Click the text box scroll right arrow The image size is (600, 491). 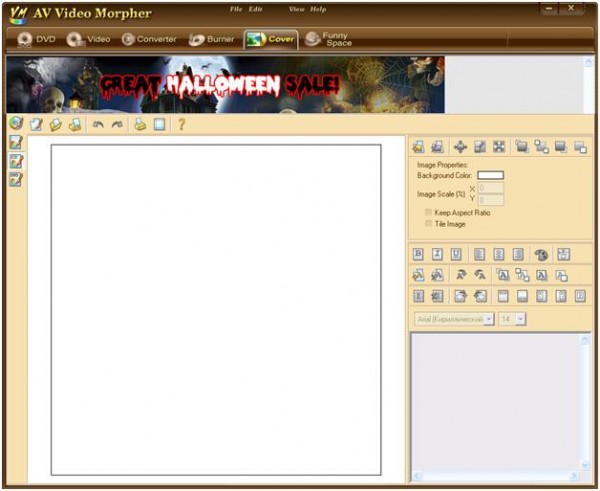574,476
